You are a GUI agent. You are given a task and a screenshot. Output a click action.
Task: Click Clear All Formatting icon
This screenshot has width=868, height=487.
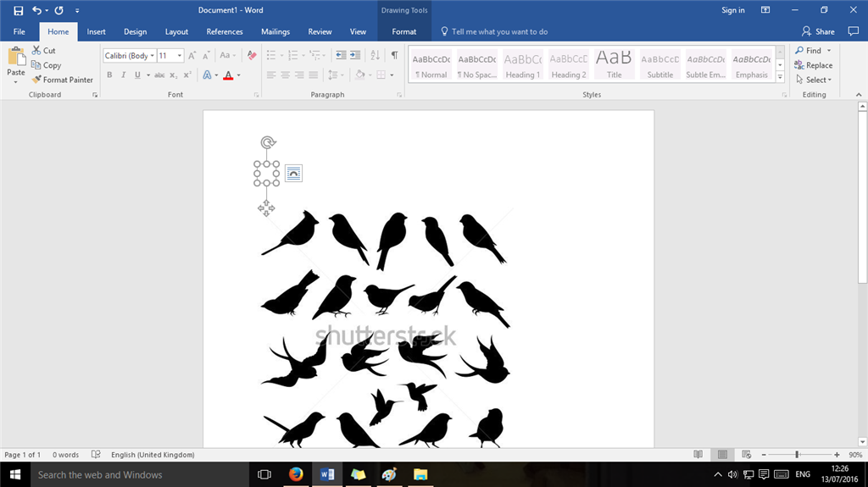pyautogui.click(x=251, y=55)
